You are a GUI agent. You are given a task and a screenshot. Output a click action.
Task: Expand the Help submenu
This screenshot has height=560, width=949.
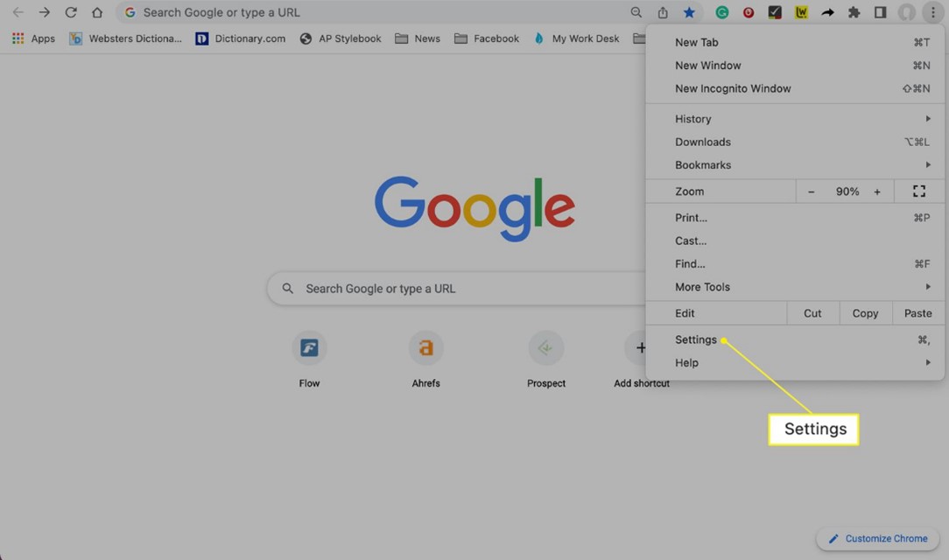(x=795, y=363)
